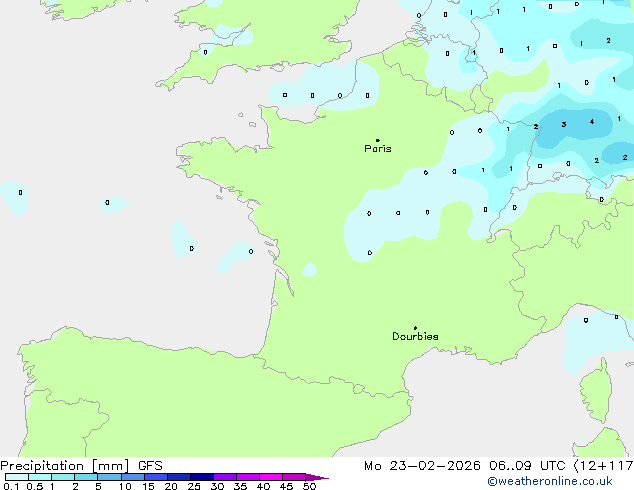Screen dimensions: 634x490
Task: Select the 15–20 mm legend swatch
Action: click(x=156, y=477)
